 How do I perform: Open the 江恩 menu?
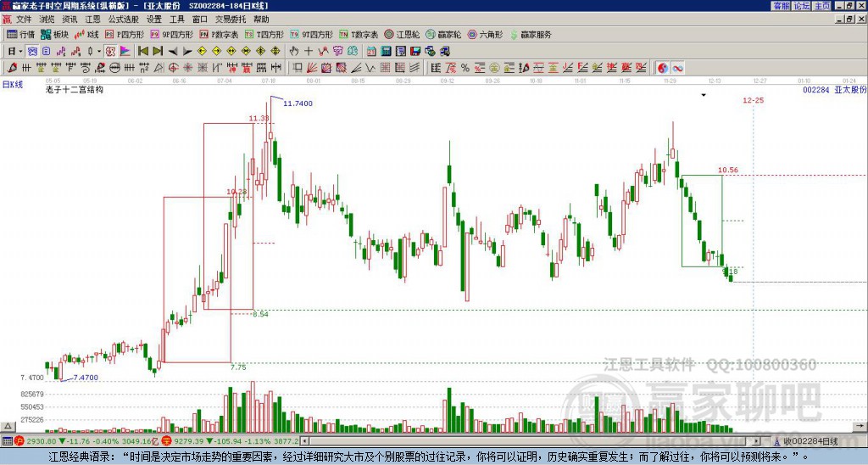(x=92, y=20)
